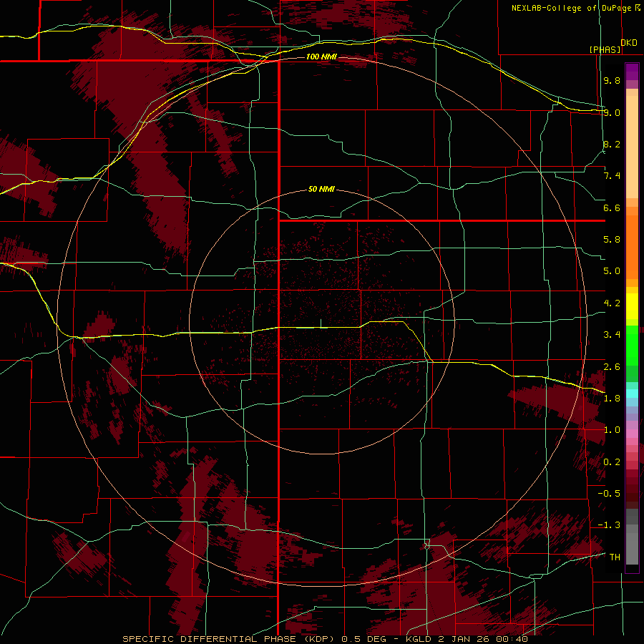
Task: Click the radar site marker at center
Action: coord(321,323)
